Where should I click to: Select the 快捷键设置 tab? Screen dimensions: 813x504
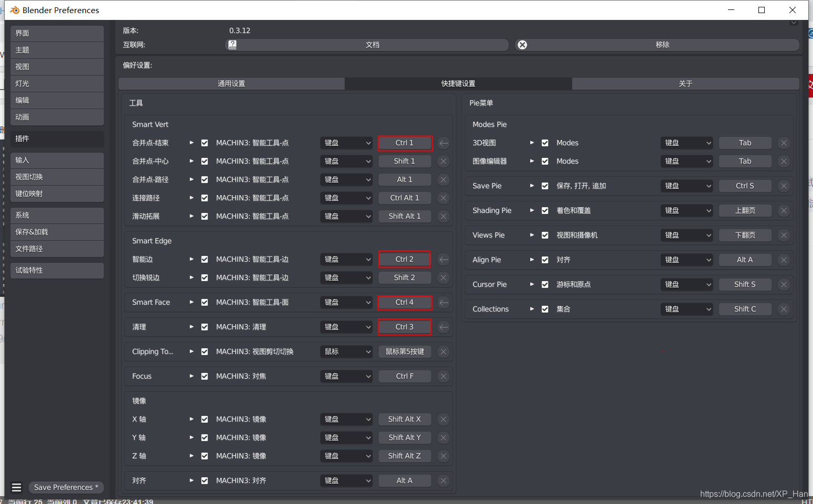tap(458, 83)
